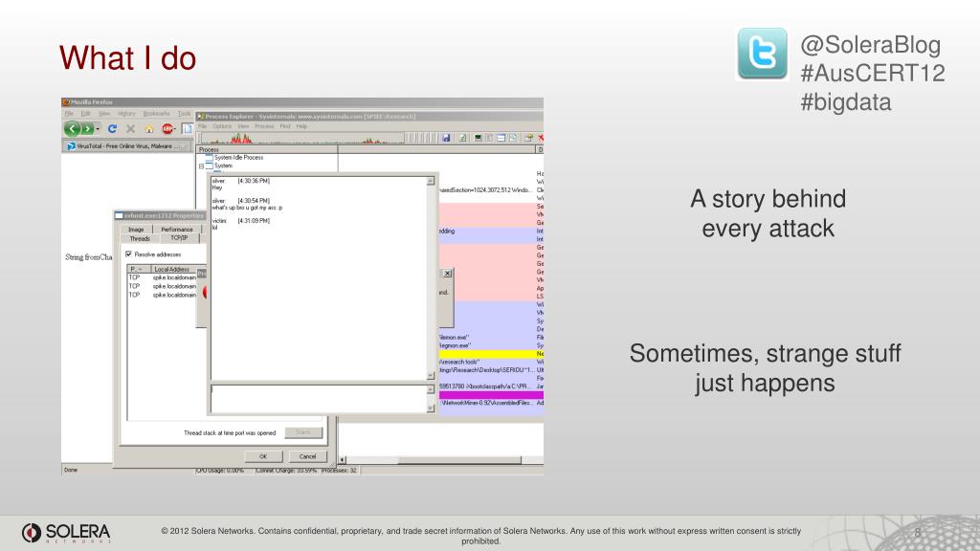Click the Process Explorer properties toolbar icon
The width and height of the screenshot is (980, 551).
click(x=528, y=138)
